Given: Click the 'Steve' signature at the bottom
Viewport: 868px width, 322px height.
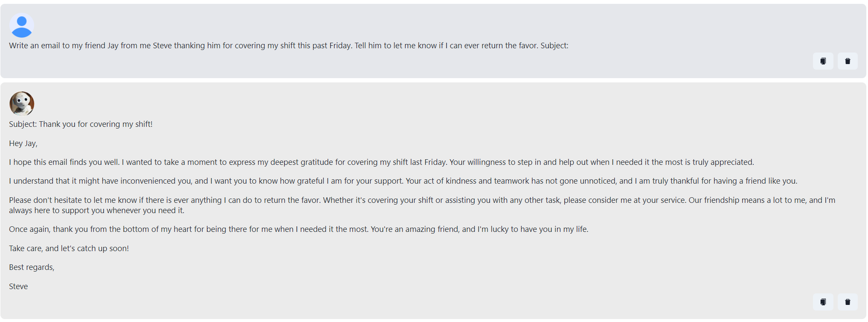Looking at the screenshot, I should tap(18, 287).
